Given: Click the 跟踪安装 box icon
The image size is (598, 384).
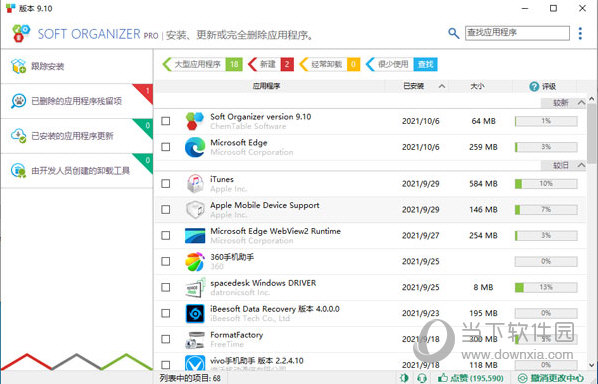Looking at the screenshot, I should coord(18,66).
